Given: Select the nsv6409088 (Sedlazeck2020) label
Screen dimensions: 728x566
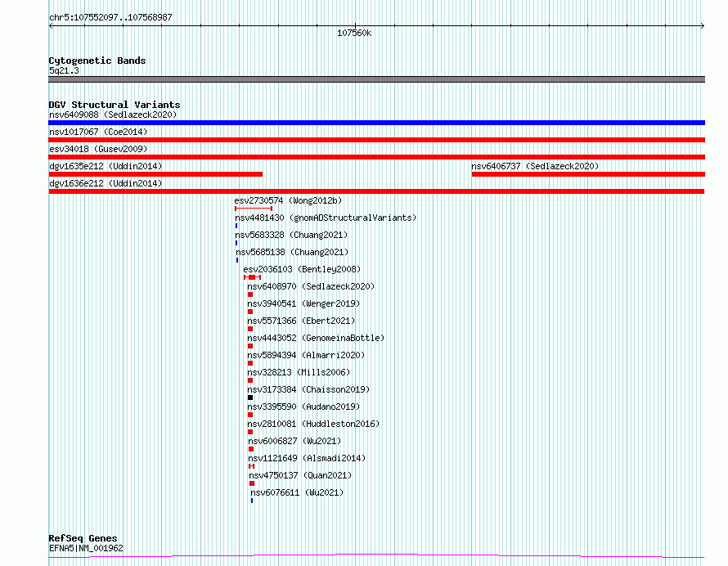Looking at the screenshot, I should [x=113, y=115].
